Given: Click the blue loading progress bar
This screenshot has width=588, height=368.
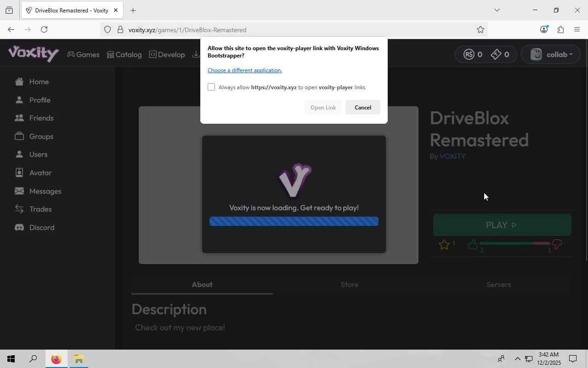Looking at the screenshot, I should [294, 221].
